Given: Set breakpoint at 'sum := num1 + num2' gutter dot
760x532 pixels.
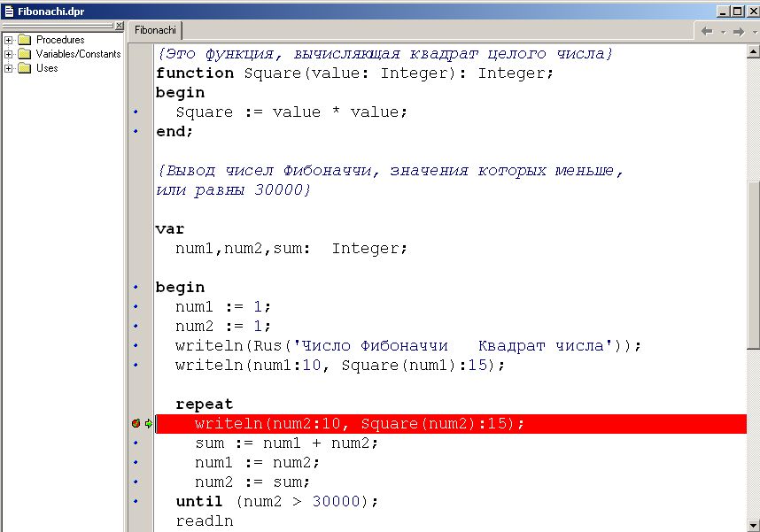Looking at the screenshot, I should click(x=136, y=443).
